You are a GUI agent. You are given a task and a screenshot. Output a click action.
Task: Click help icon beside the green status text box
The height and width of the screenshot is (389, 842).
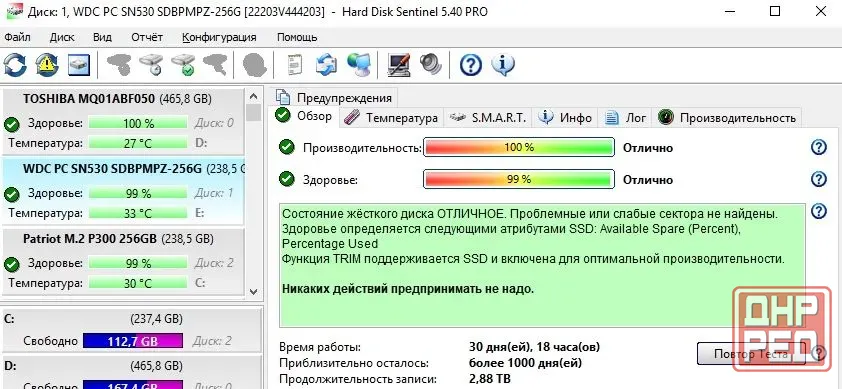tap(818, 211)
